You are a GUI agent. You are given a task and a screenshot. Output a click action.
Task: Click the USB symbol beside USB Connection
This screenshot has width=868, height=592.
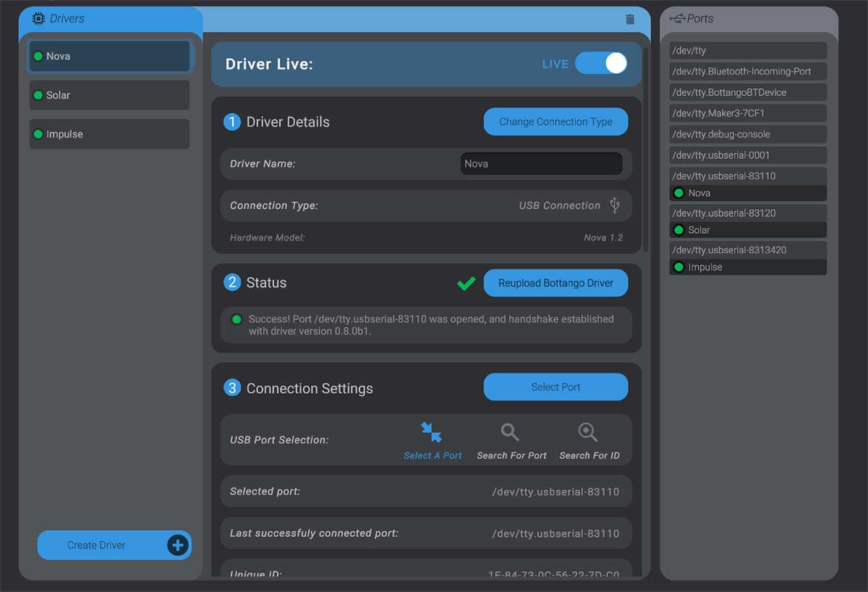[615, 205]
